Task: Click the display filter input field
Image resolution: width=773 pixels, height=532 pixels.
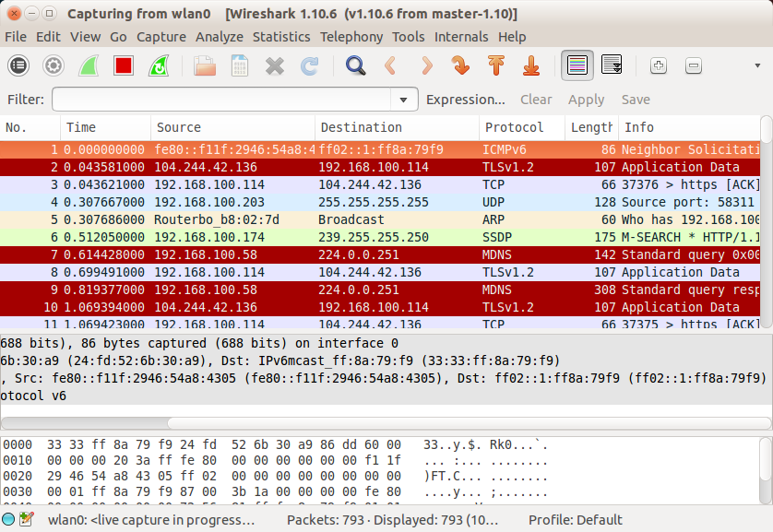Action: [x=221, y=100]
